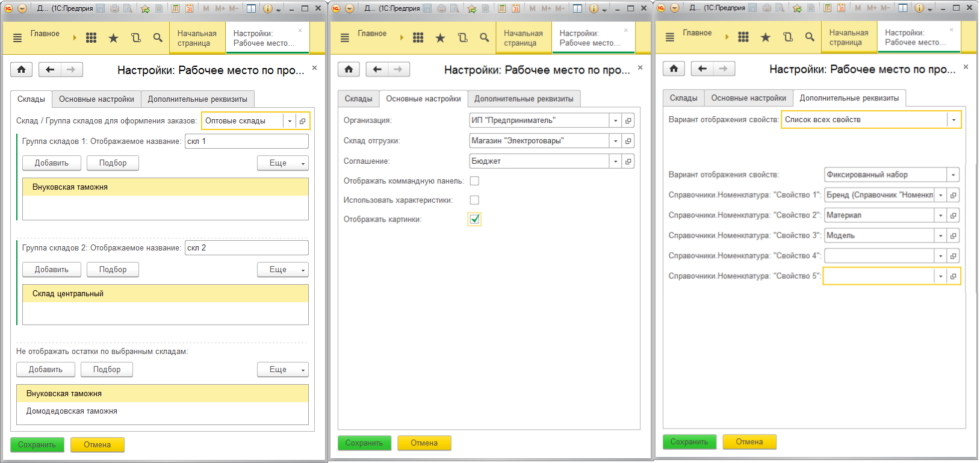This screenshot has height=463, width=980.
Task: Open the Соглашение field's linked record
Action: tap(628, 161)
